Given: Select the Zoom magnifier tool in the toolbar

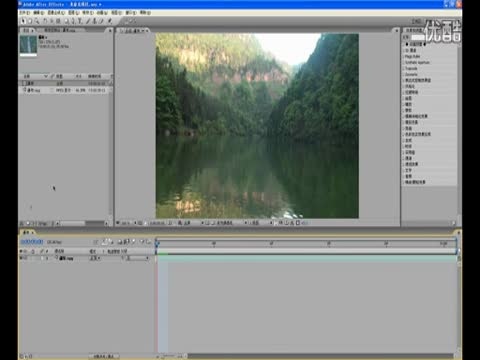Looking at the screenshot, I should pos(37,21).
